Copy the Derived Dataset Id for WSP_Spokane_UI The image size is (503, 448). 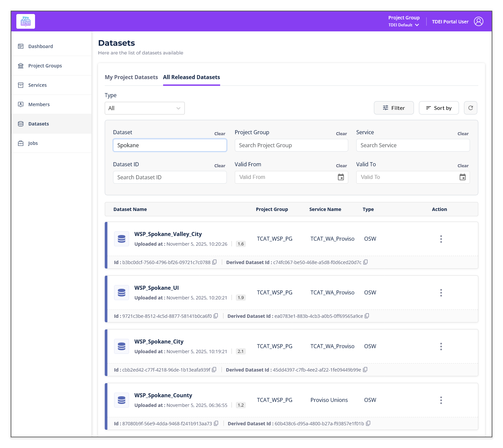[x=367, y=316]
